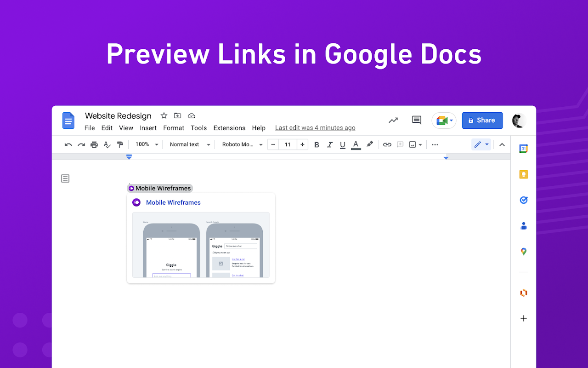Click the right indent marker on ruler

point(446,158)
